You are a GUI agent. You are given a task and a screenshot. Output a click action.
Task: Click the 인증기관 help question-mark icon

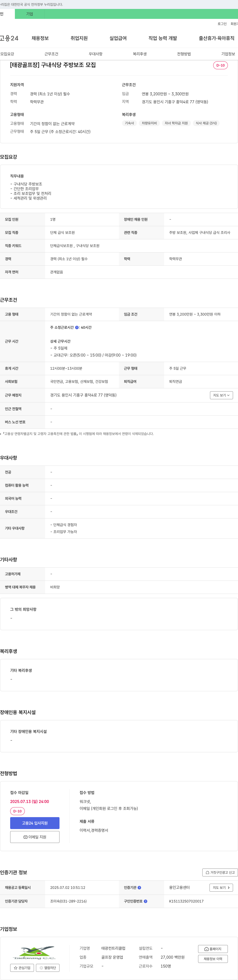(x=139, y=888)
